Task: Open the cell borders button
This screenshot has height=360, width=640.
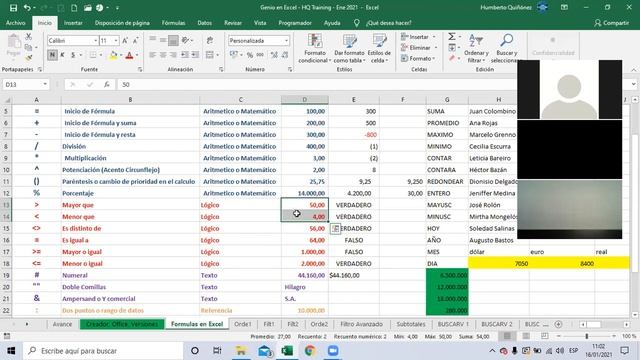Action: coord(93,55)
